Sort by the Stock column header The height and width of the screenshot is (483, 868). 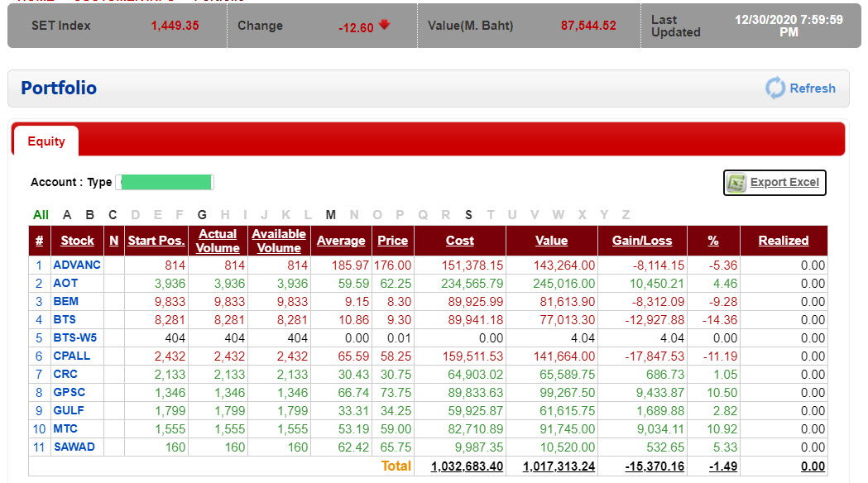tap(78, 241)
